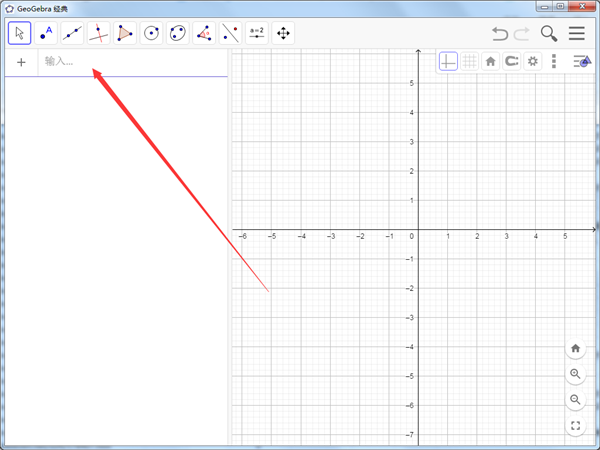Minimize the GeoGebra window

coord(545,7)
